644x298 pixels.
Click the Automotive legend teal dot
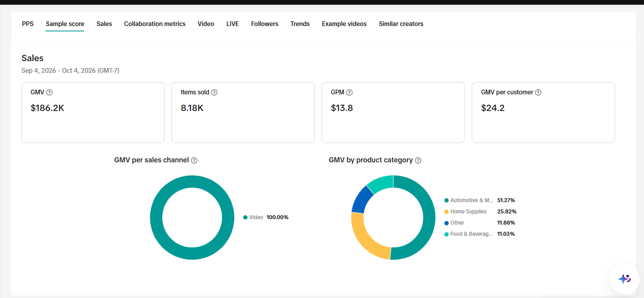tap(446, 201)
